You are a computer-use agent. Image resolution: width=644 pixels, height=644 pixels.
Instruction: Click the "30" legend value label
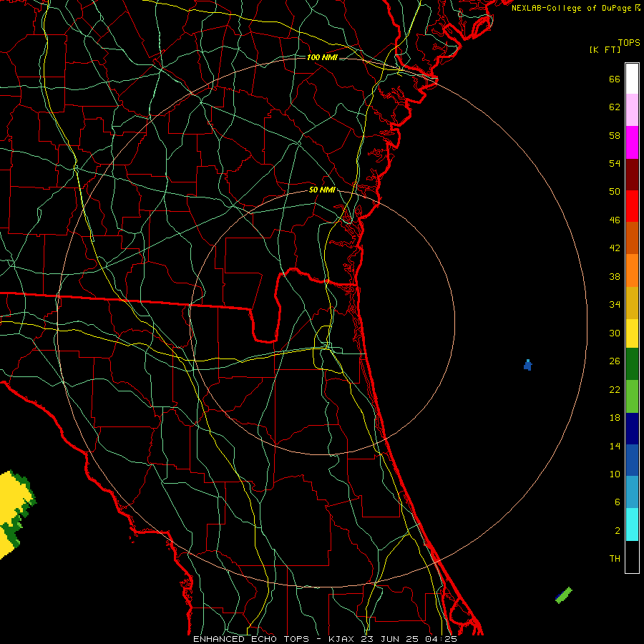[x=615, y=333]
